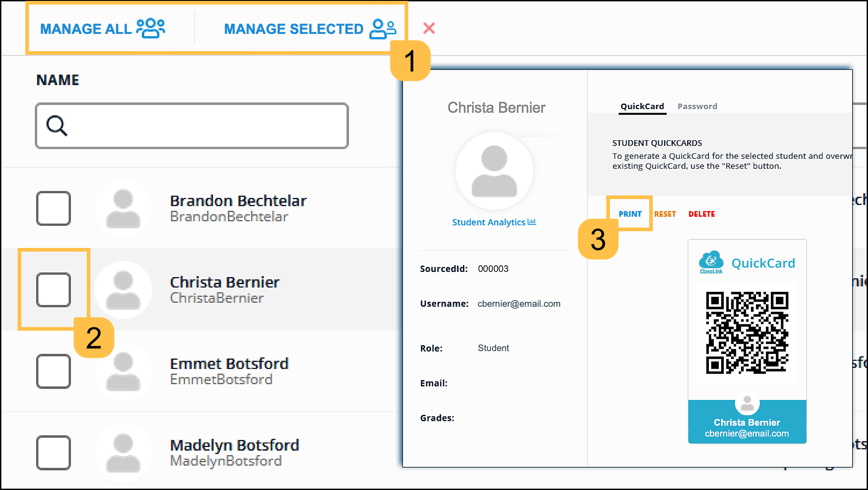Switch to the QuickCard tab
The width and height of the screenshot is (868, 490).
coord(642,106)
